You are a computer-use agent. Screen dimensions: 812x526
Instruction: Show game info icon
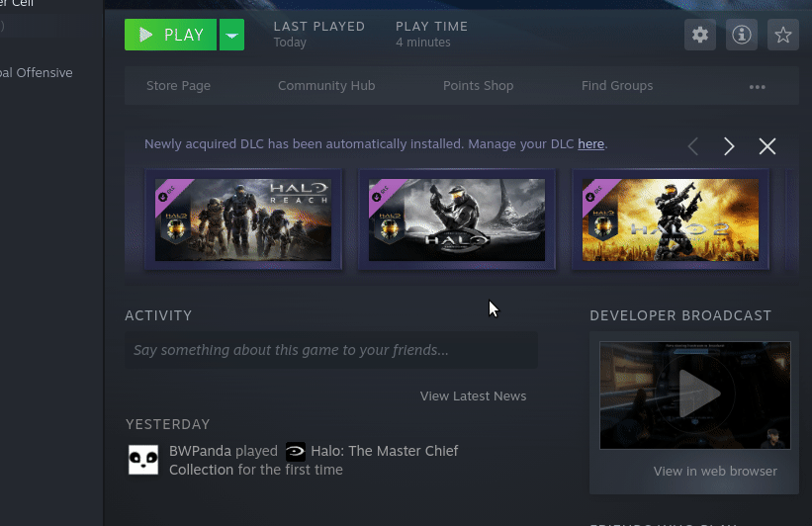point(742,35)
